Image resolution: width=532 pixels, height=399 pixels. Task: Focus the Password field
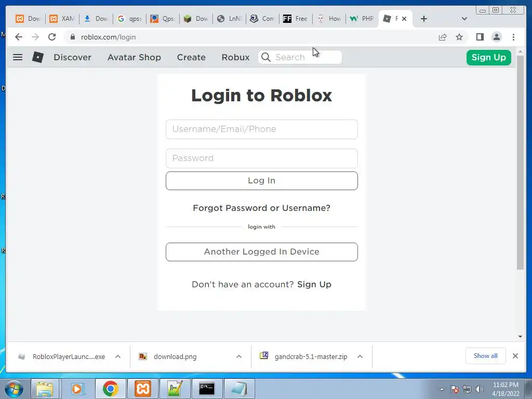pyautogui.click(x=262, y=158)
